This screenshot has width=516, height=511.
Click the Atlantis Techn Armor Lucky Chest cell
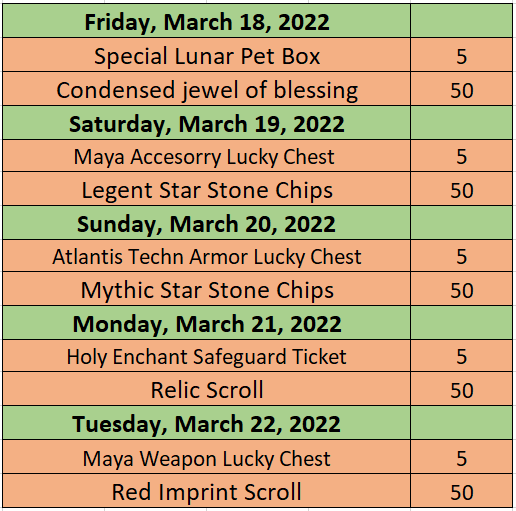click(x=207, y=256)
